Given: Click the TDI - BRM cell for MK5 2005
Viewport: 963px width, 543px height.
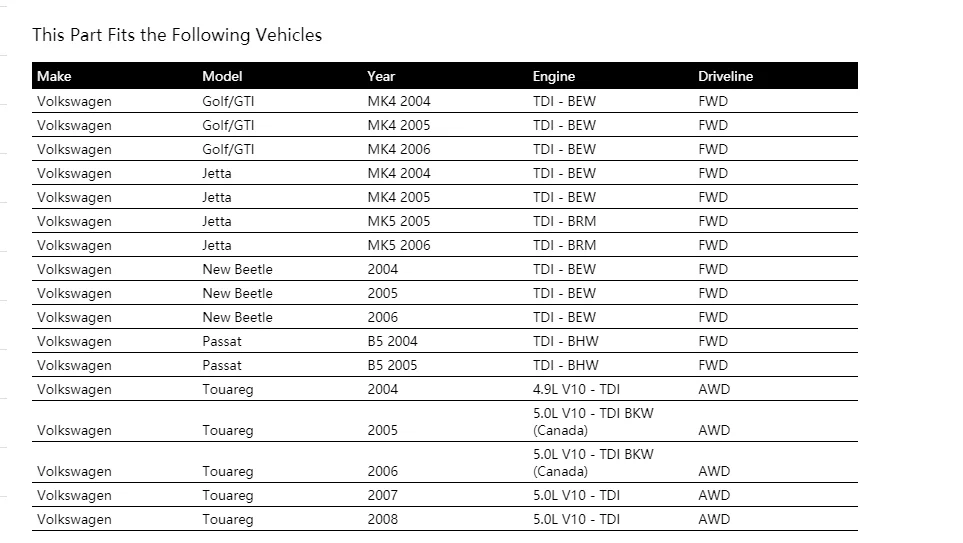Looking at the screenshot, I should pos(564,221).
